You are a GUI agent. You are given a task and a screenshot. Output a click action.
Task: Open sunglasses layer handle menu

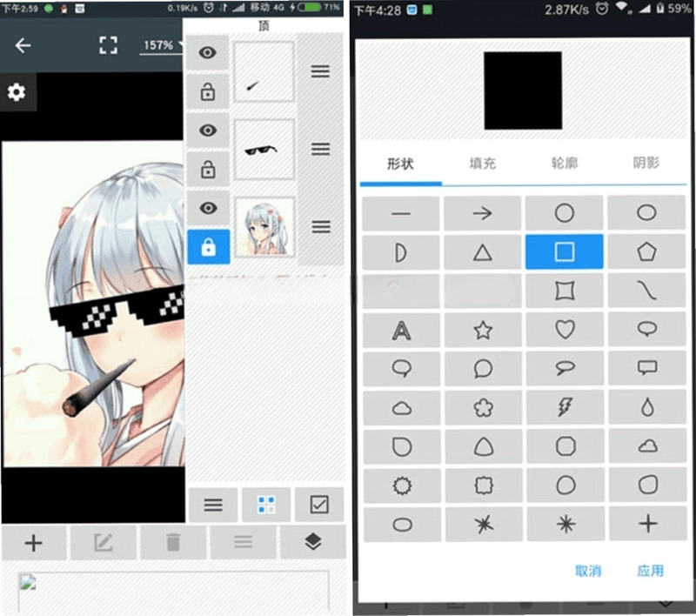(320, 149)
